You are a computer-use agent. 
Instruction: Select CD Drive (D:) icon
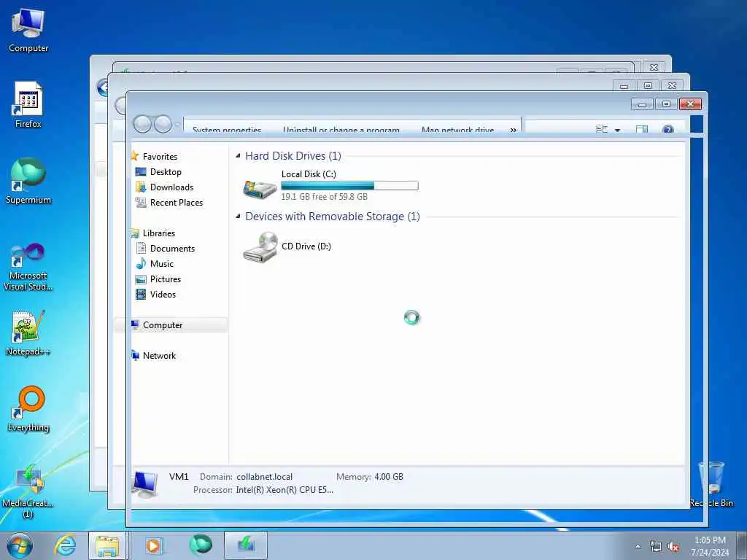[260, 246]
